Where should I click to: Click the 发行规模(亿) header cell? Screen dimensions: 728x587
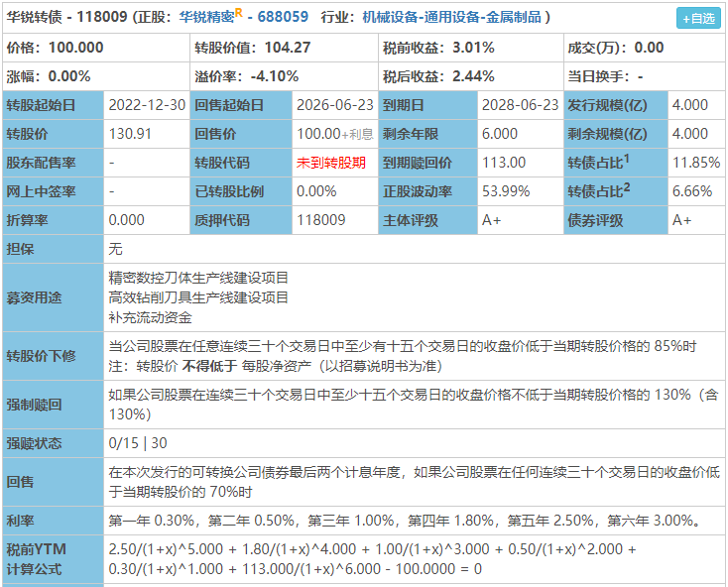[x=616, y=105]
